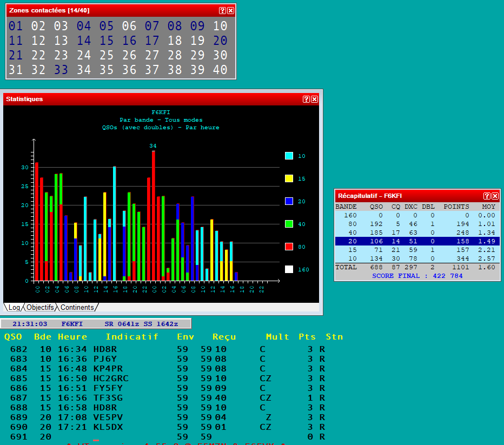Close the Récapitulatif F6KFI window
504x445 pixels.
495,196
